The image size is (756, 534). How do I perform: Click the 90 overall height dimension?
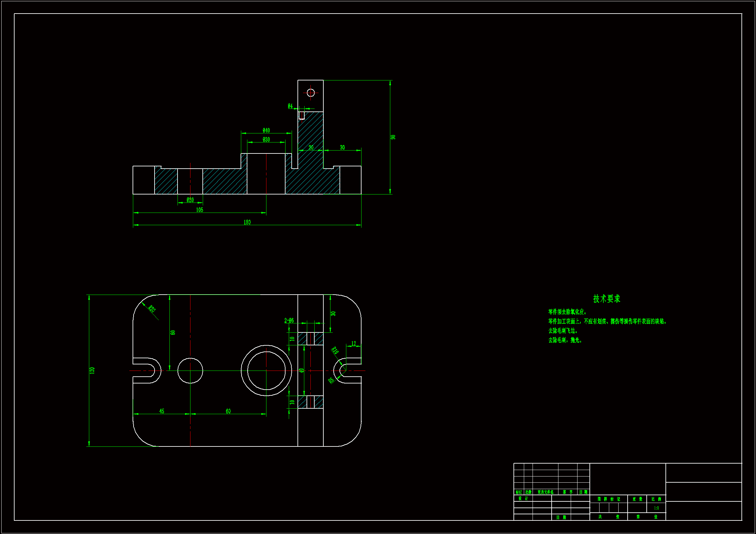[x=393, y=137]
